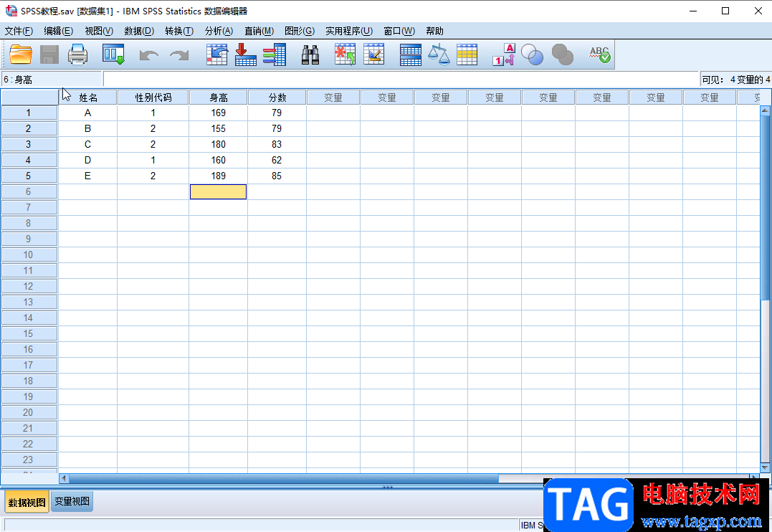Click cell with score 62

[x=277, y=160]
